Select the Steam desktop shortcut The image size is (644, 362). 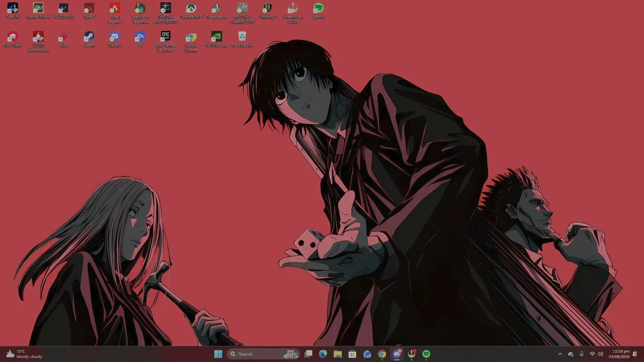click(x=89, y=40)
